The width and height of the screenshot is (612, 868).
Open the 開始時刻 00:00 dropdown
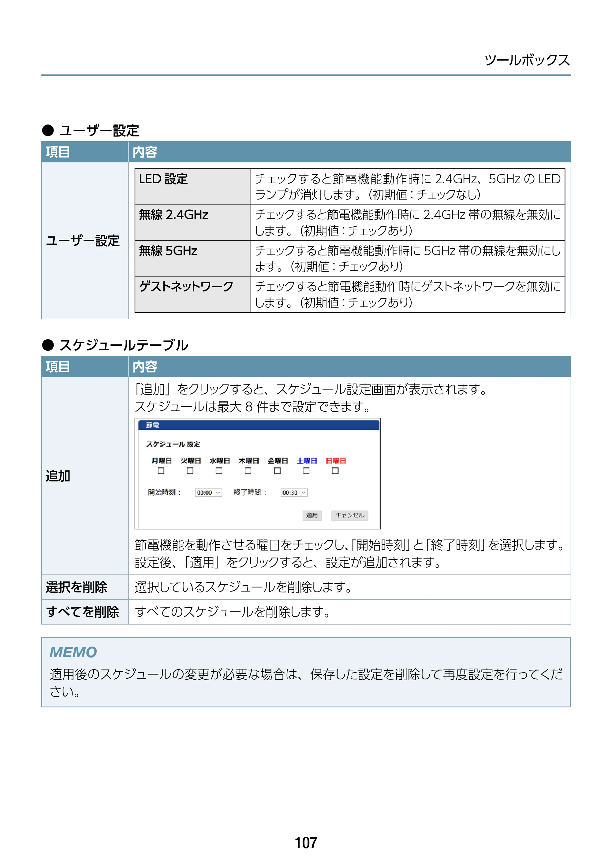tap(208, 493)
